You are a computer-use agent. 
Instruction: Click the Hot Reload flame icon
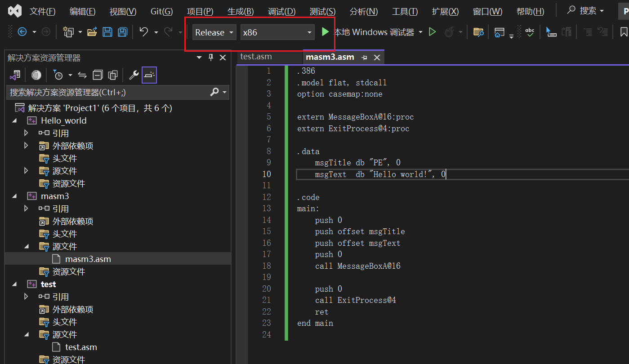coord(449,32)
